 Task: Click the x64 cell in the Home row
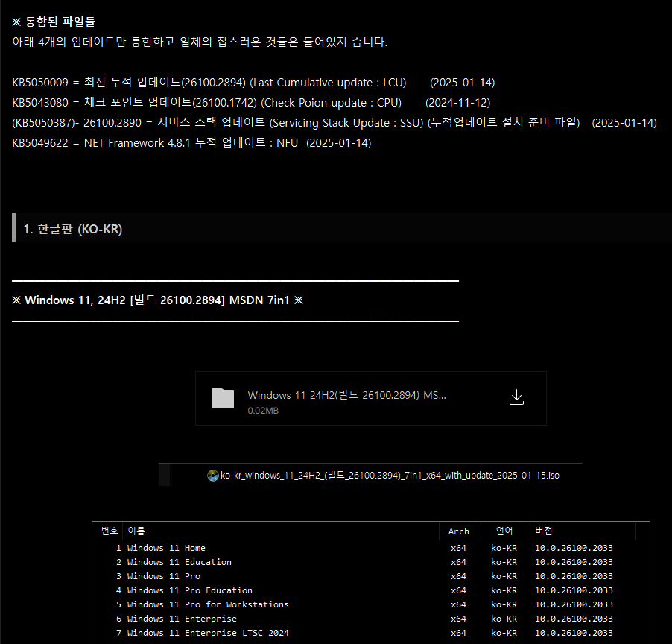(459, 548)
